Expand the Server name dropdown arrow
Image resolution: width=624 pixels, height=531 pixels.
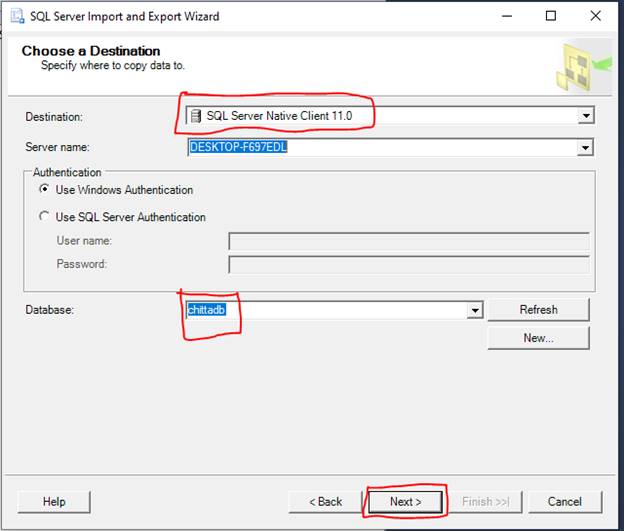coord(585,148)
